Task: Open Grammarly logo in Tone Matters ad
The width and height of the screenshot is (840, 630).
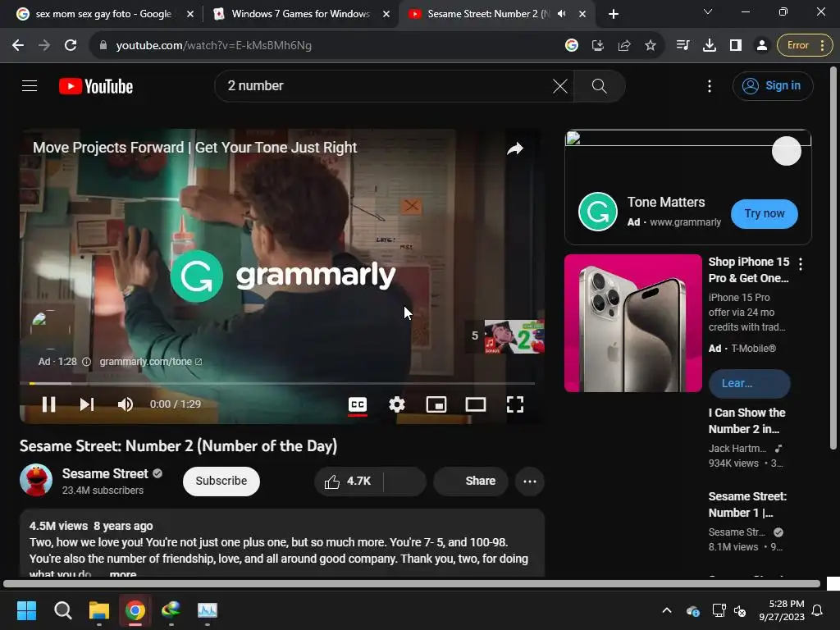Action: click(598, 212)
